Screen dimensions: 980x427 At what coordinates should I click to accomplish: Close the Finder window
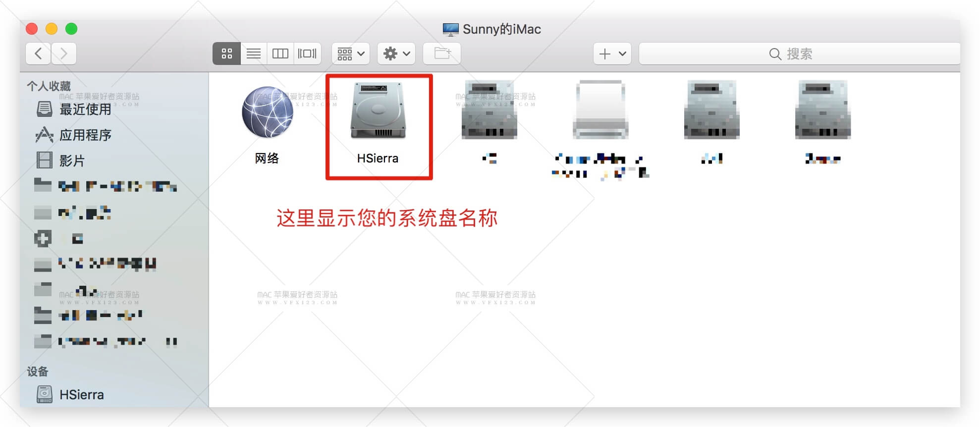tap(32, 29)
